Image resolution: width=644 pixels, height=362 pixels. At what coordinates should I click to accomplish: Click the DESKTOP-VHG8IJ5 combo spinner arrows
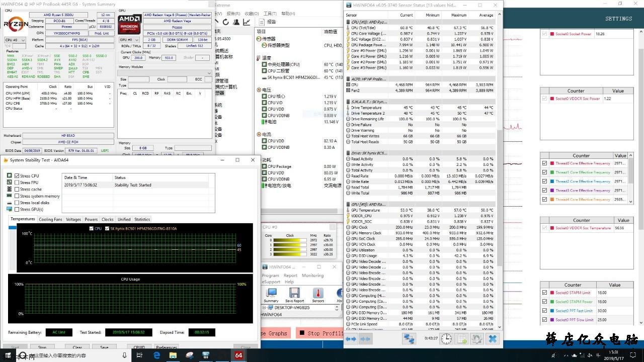click(x=337, y=307)
